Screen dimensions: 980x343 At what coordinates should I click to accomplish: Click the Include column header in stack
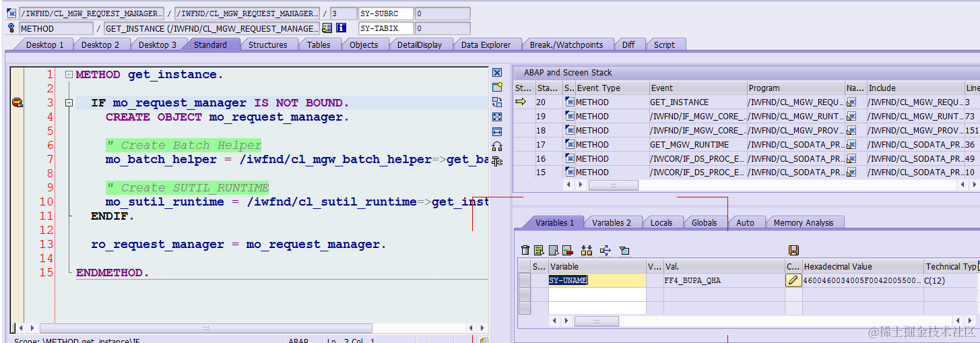915,88
